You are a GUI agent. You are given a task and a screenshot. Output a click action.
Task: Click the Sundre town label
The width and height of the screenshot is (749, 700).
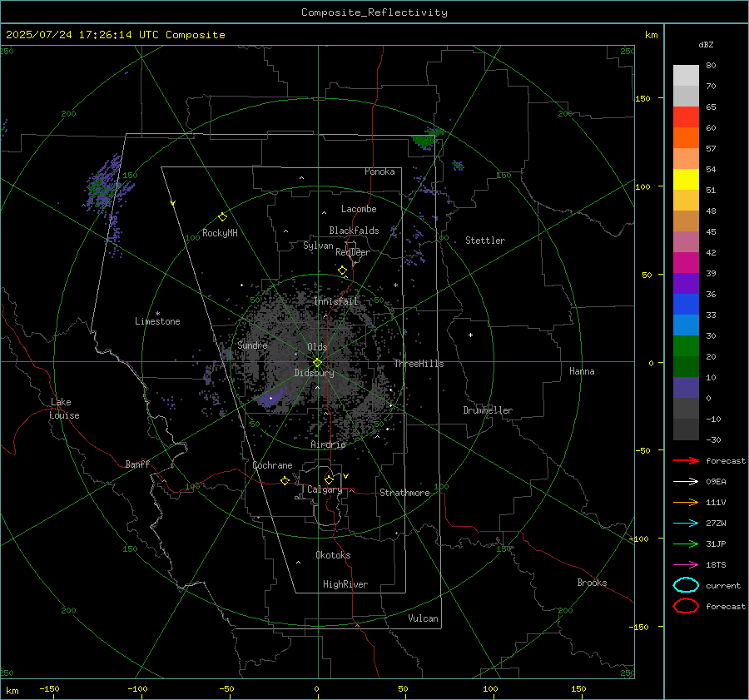[252, 345]
